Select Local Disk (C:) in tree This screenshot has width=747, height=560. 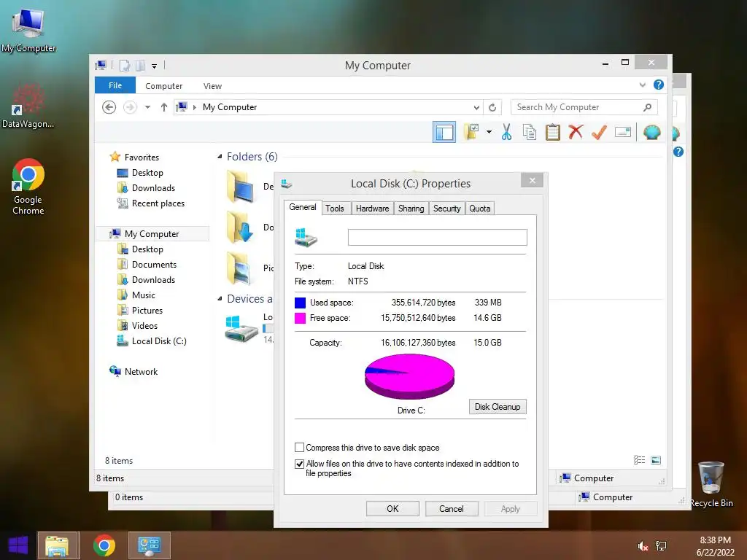click(x=158, y=341)
